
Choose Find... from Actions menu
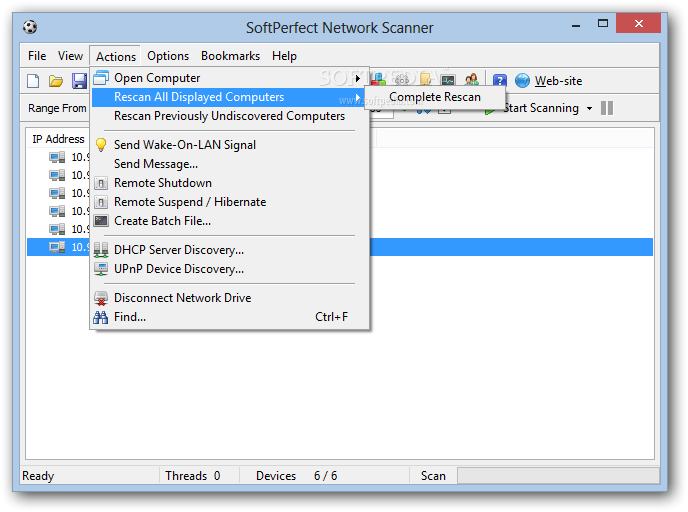(229, 317)
